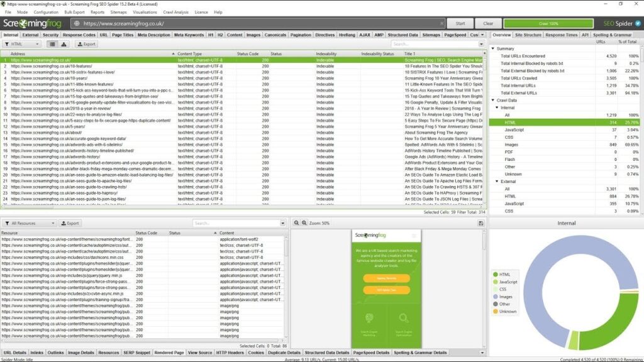Viewport: 644px width, 362px height.
Task: Export the Resources list in the lower pane
Action: tap(69, 222)
